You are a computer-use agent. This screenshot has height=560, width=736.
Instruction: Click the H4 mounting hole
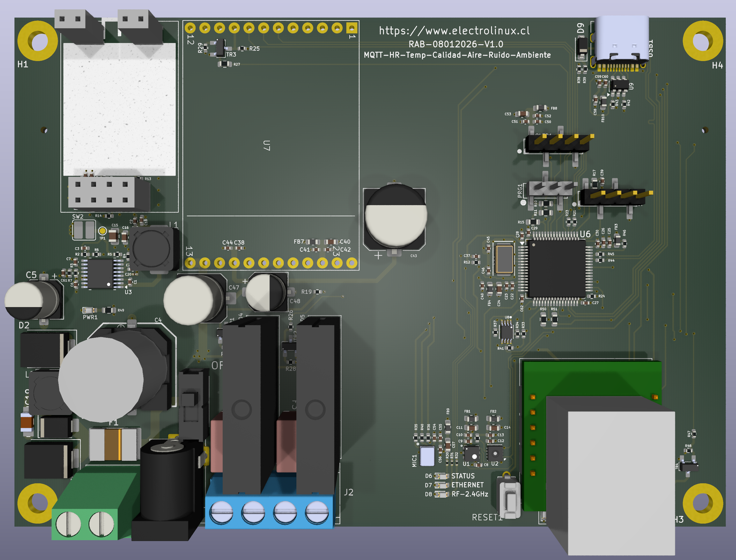[703, 41]
